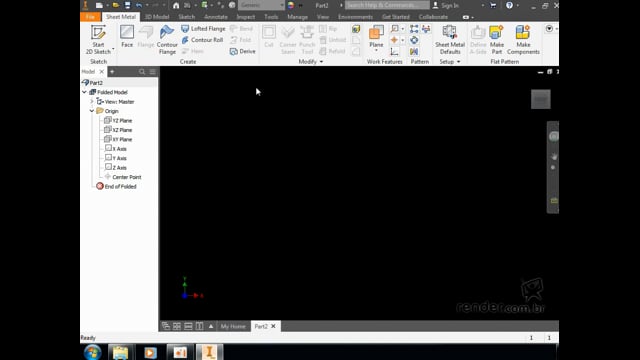The width and height of the screenshot is (640, 360).
Task: Click the Home icon in the quick access toolbar
Action: click(x=176, y=5)
